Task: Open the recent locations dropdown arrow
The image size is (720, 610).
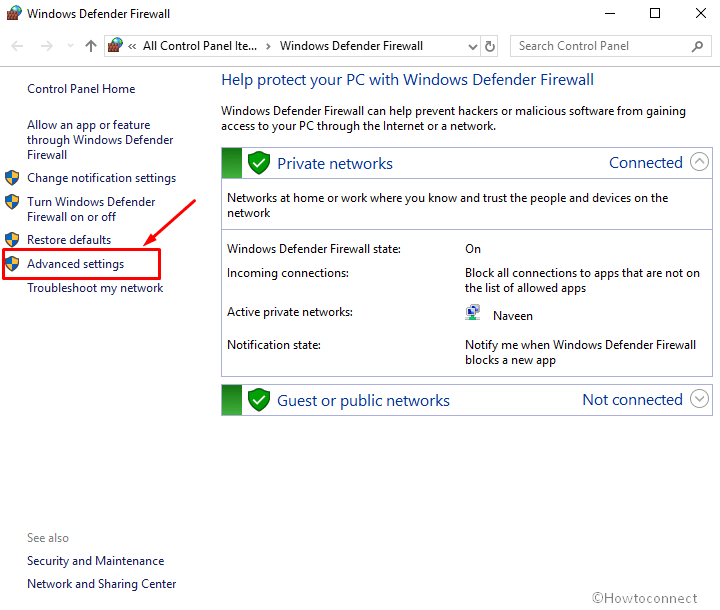Action: tap(70, 46)
